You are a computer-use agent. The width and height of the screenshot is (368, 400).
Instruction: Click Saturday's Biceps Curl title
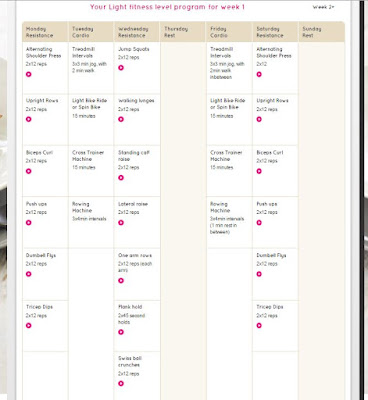270,152
